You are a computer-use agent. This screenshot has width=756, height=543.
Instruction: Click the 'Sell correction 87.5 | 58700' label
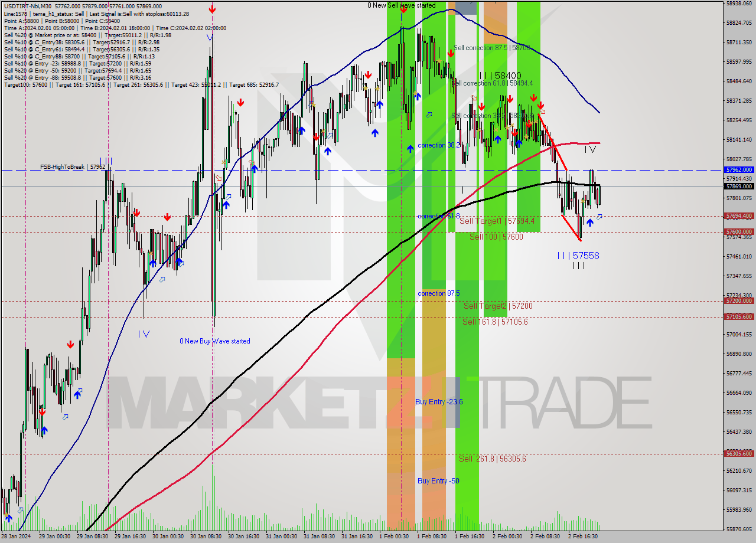tap(492, 48)
